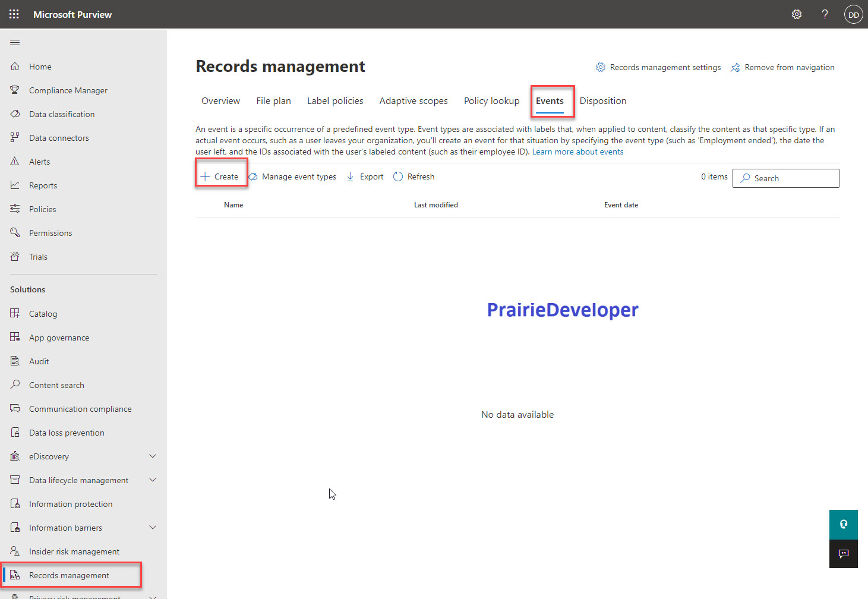The height and width of the screenshot is (599, 868).
Task: Open the Label policies tab
Action: click(335, 101)
